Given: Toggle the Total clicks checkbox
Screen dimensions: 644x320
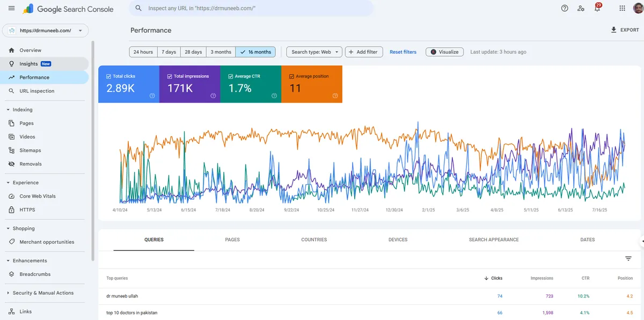Looking at the screenshot, I should pos(109,76).
